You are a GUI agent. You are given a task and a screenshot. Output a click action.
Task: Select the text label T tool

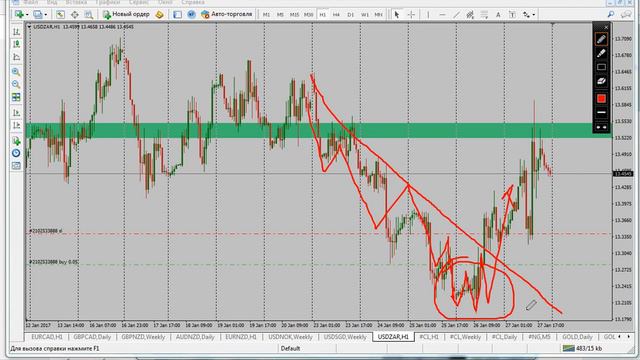(512, 15)
